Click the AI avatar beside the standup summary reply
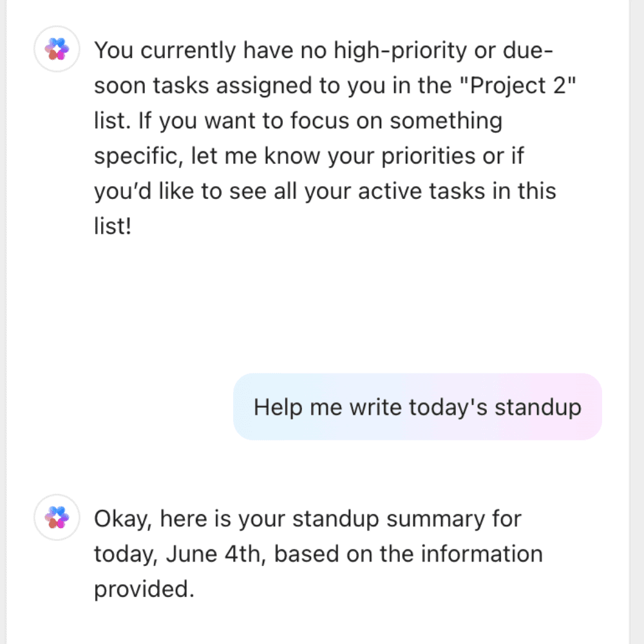The image size is (644, 644). 57,516
